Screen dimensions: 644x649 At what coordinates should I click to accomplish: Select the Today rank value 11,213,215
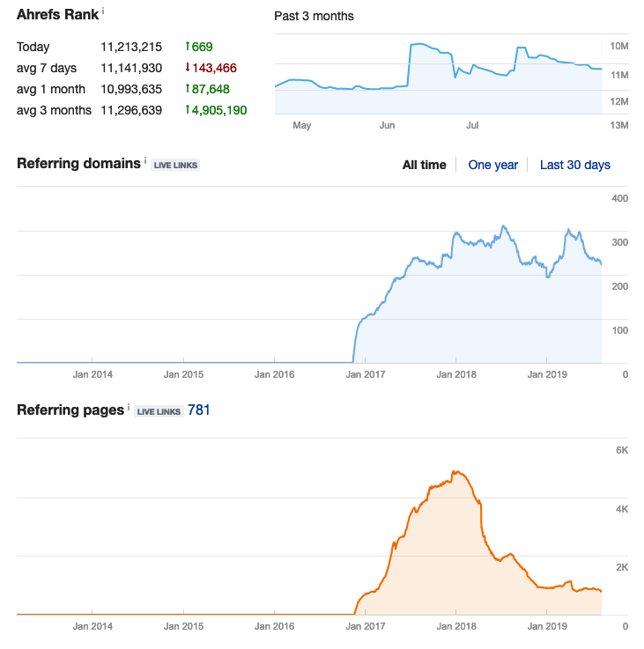click(131, 47)
